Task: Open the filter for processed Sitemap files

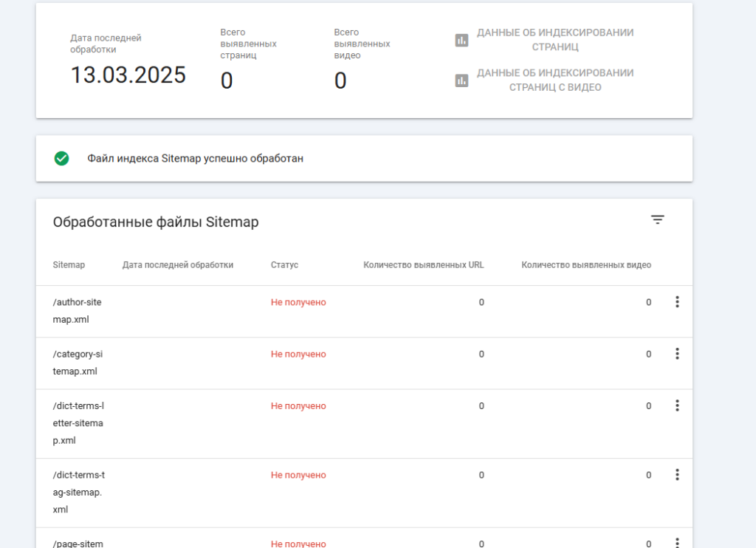Action: [657, 219]
